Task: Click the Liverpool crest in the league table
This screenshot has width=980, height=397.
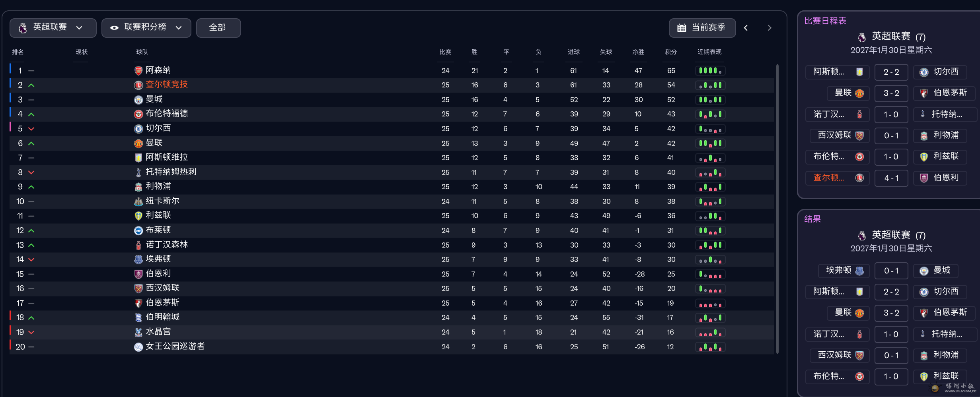Action: pyautogui.click(x=138, y=187)
